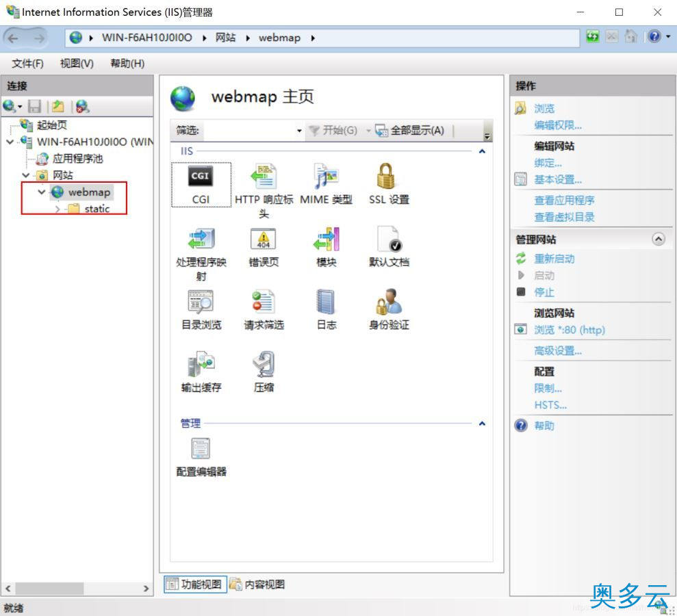This screenshot has height=616, width=677.
Task: Click 限制... link
Action: click(548, 389)
